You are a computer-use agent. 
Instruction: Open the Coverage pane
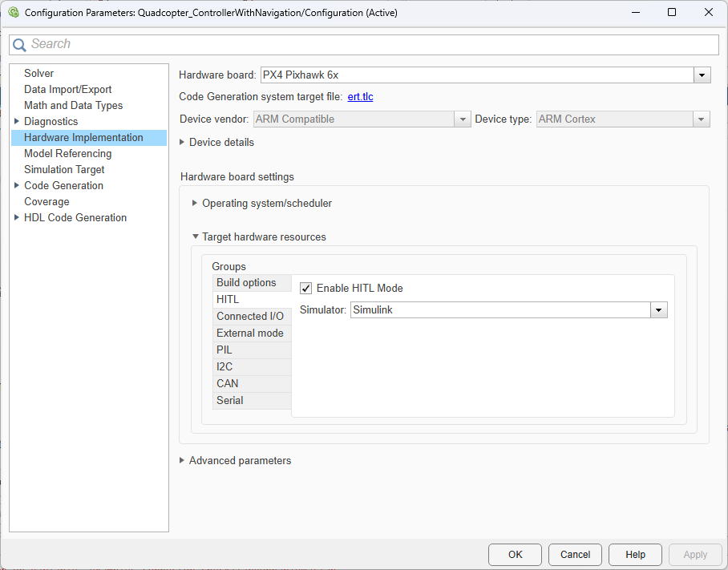pyautogui.click(x=47, y=201)
